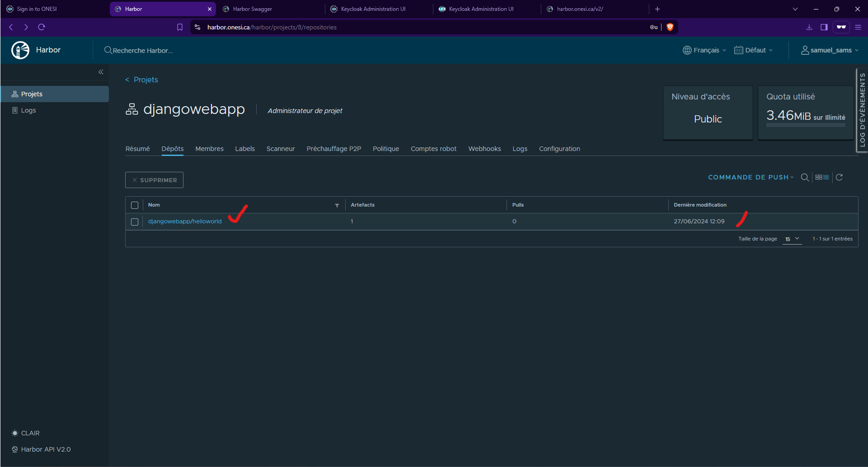Image resolution: width=868 pixels, height=467 pixels.
Task: Open the Membres tab
Action: (209, 149)
